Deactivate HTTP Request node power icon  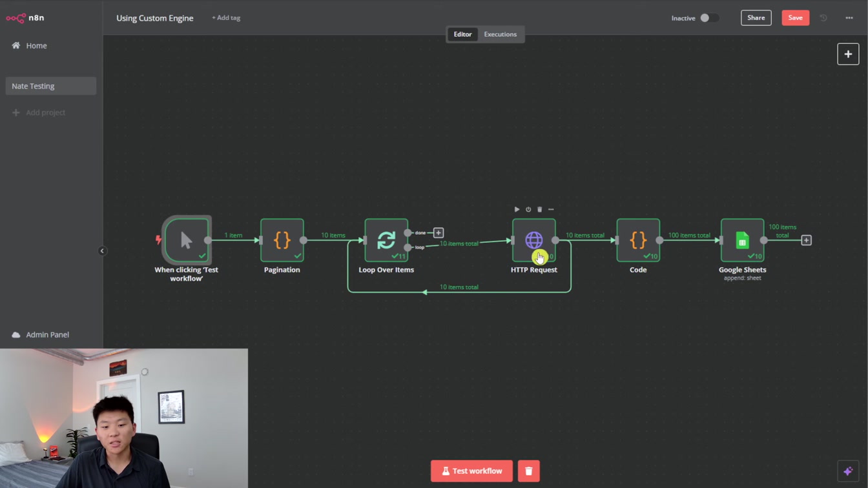(528, 209)
